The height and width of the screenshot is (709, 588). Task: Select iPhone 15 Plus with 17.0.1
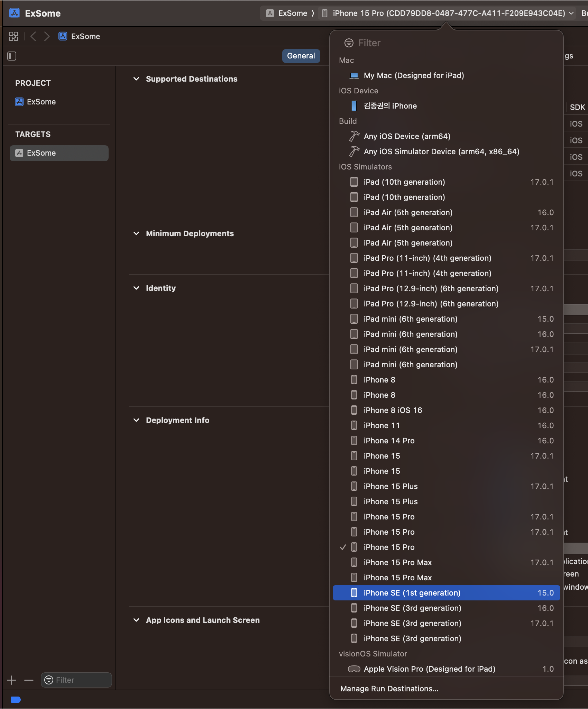click(446, 486)
